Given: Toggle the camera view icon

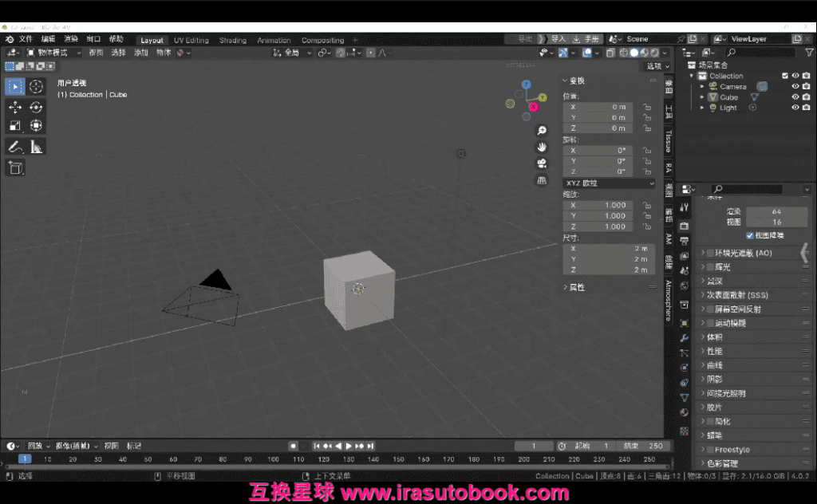Looking at the screenshot, I should click(x=542, y=164).
